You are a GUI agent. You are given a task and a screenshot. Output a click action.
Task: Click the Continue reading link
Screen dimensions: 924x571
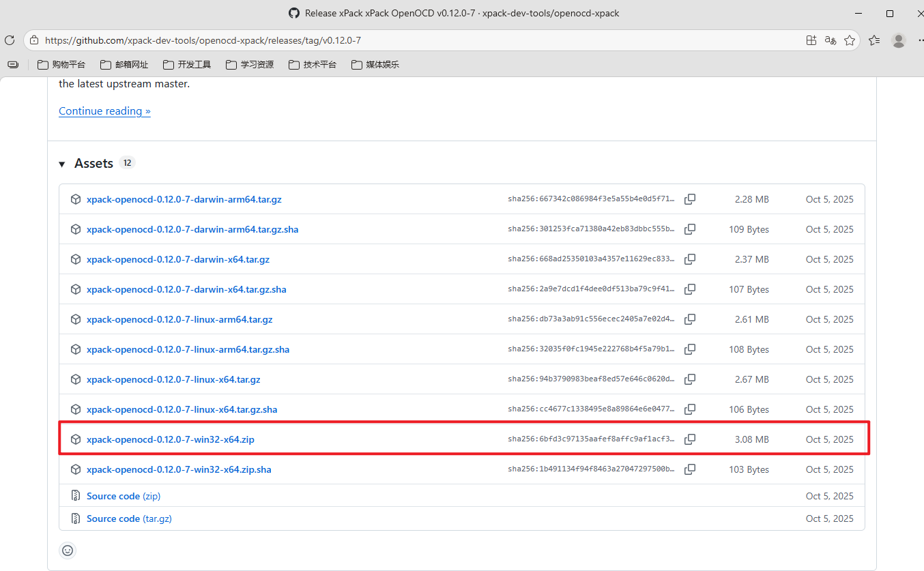pyautogui.click(x=104, y=111)
